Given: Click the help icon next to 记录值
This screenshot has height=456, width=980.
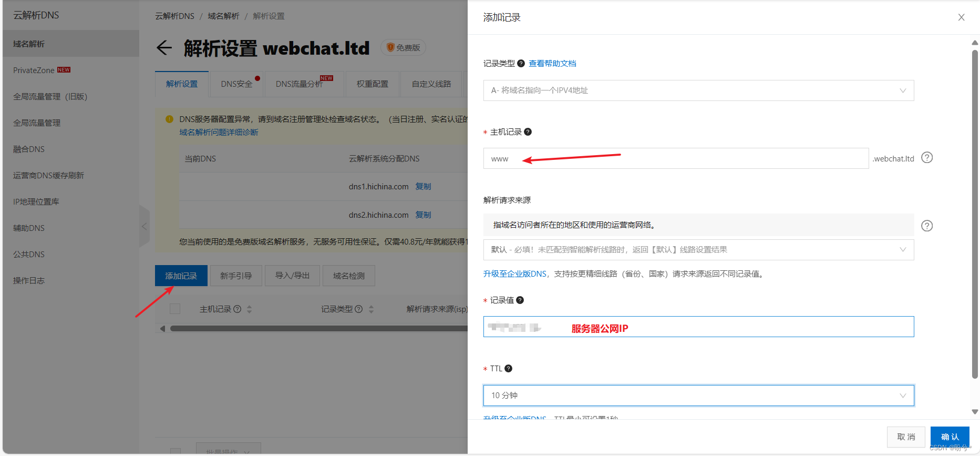Looking at the screenshot, I should pos(520,300).
